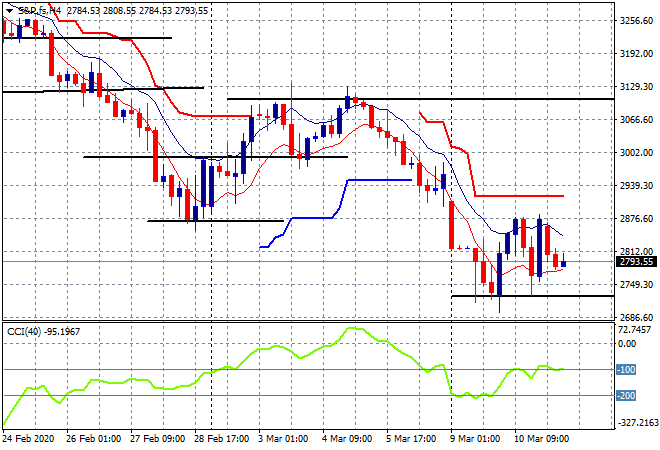The height and width of the screenshot is (450, 660).
Task: Click the 3256.60 price axis label
Action: (636, 21)
